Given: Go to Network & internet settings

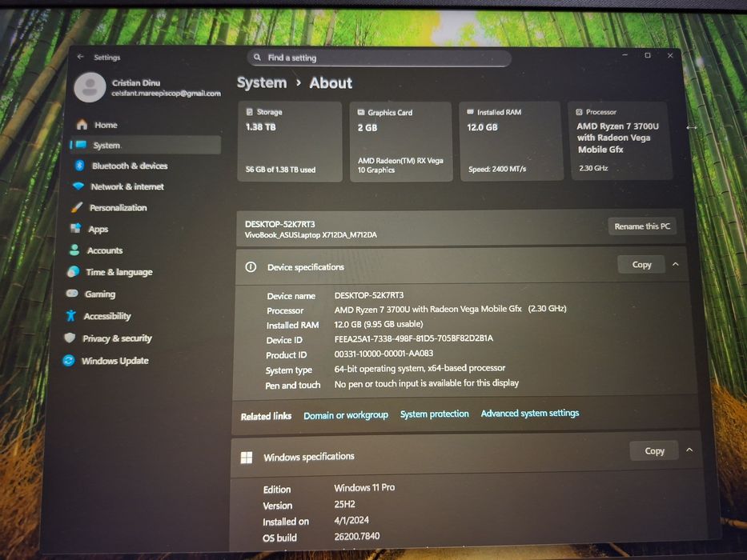Looking at the screenshot, I should click(127, 186).
